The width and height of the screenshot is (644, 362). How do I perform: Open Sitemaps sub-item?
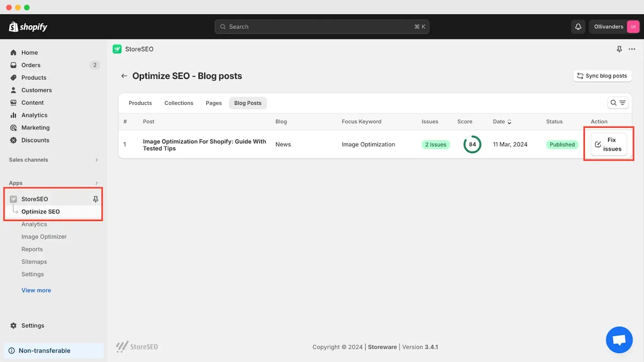pos(34,261)
